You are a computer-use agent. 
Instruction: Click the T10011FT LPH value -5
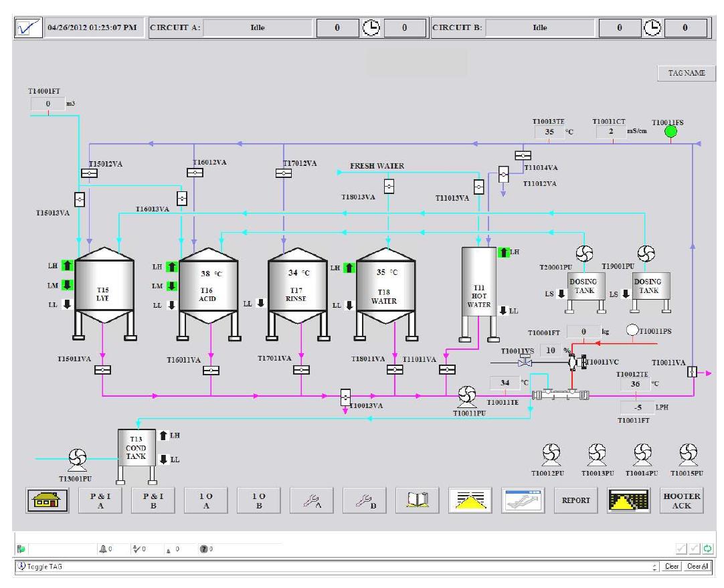point(637,407)
